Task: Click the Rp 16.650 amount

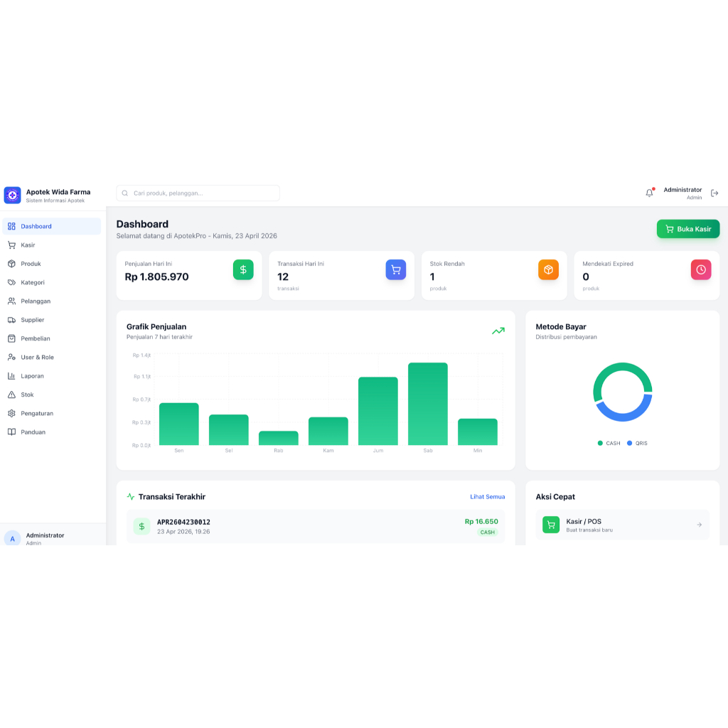Action: click(x=481, y=521)
